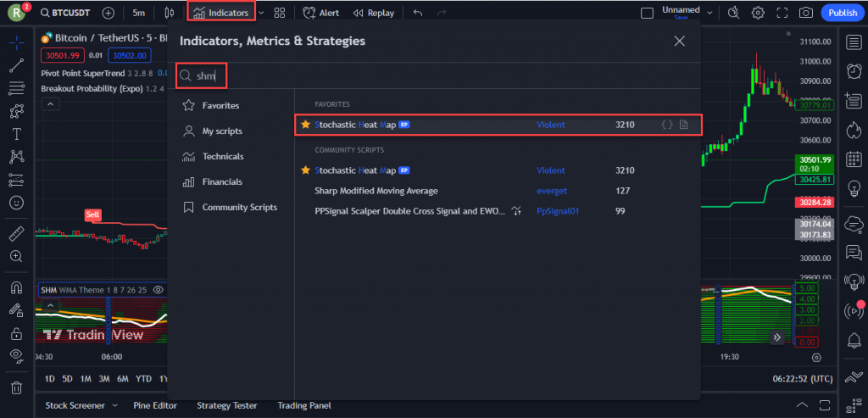Image resolution: width=868 pixels, height=418 pixels.
Task: Open the Trading Panel tab
Action: [304, 405]
